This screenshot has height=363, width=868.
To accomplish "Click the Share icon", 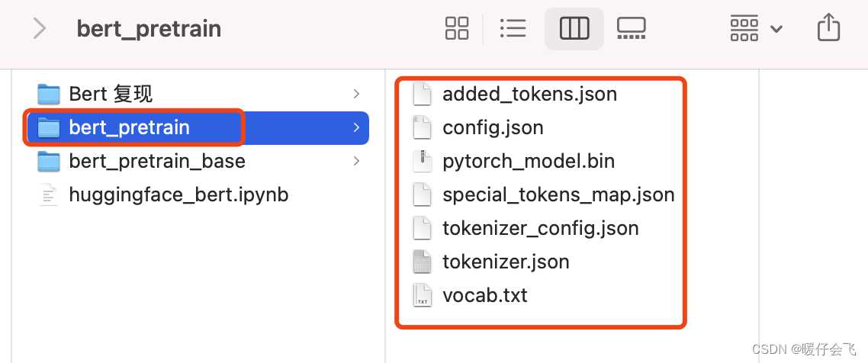I will click(x=828, y=29).
